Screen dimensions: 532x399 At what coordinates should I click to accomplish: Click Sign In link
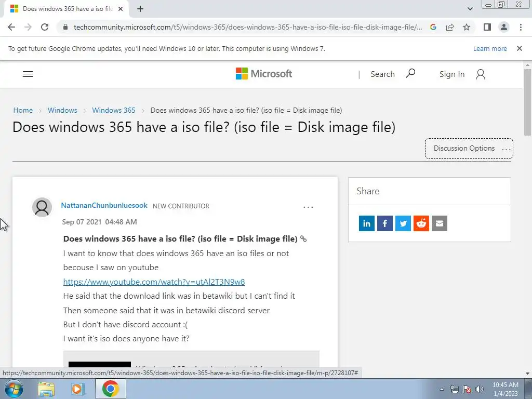coord(451,74)
